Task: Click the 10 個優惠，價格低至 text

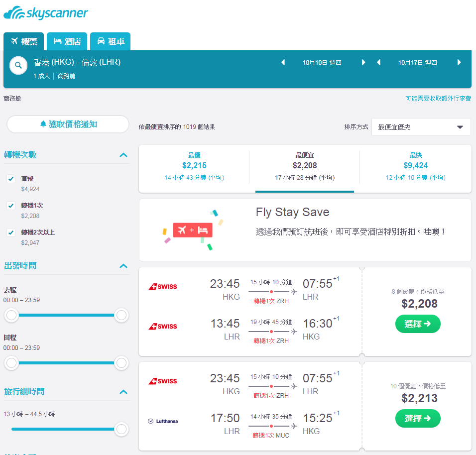Action: pyautogui.click(x=418, y=386)
